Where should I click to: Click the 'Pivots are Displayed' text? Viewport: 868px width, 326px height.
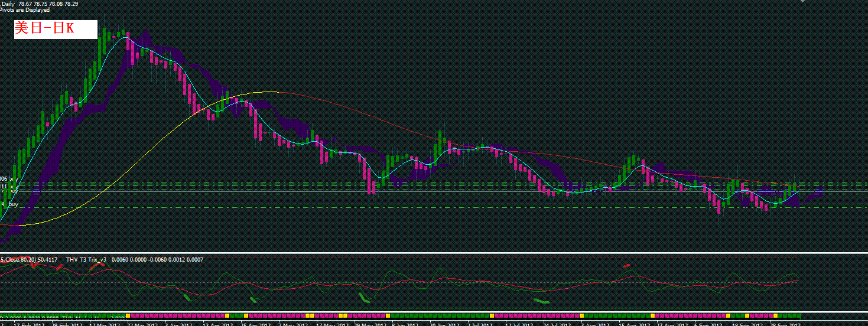pyautogui.click(x=24, y=9)
